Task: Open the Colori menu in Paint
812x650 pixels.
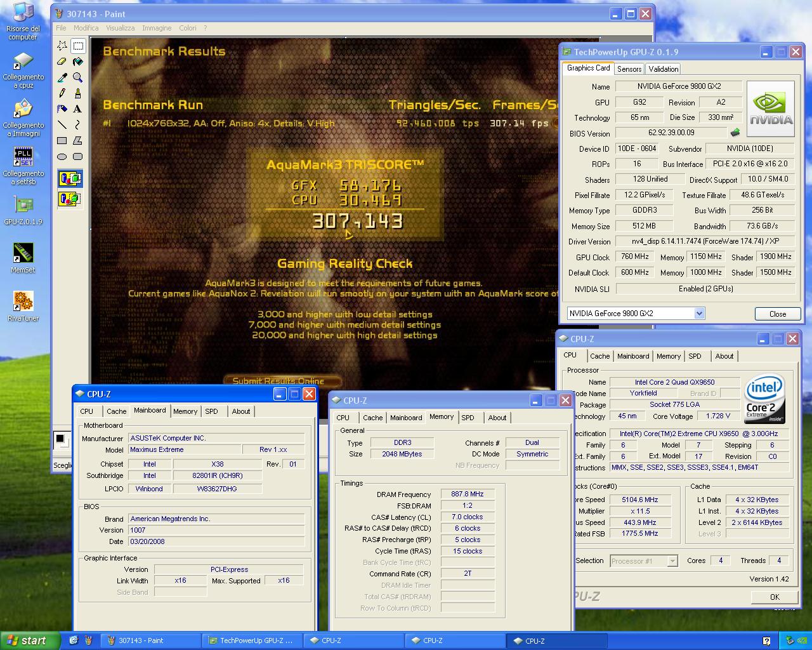Action: [188, 28]
